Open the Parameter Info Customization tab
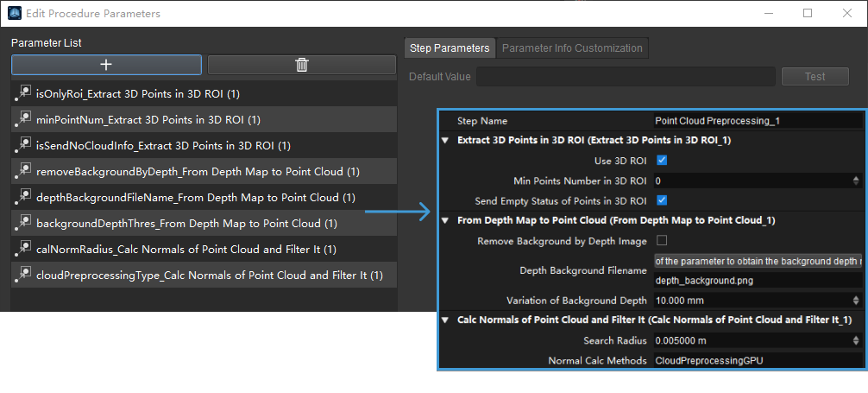The image size is (868, 393). tap(572, 48)
